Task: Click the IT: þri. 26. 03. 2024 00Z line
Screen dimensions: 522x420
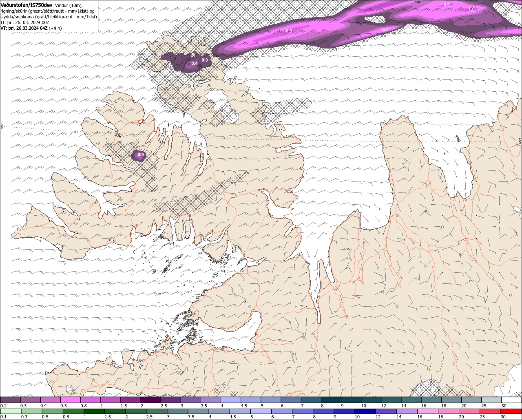Action: click(25, 22)
